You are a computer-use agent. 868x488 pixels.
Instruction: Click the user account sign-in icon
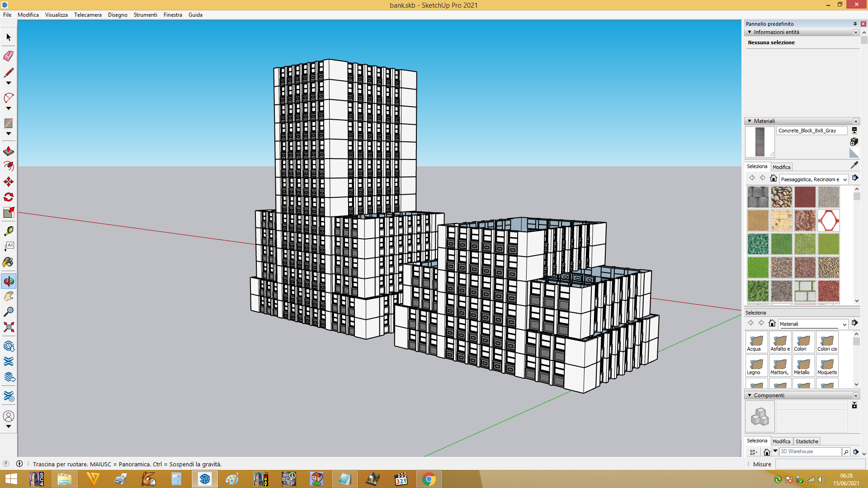(9, 416)
